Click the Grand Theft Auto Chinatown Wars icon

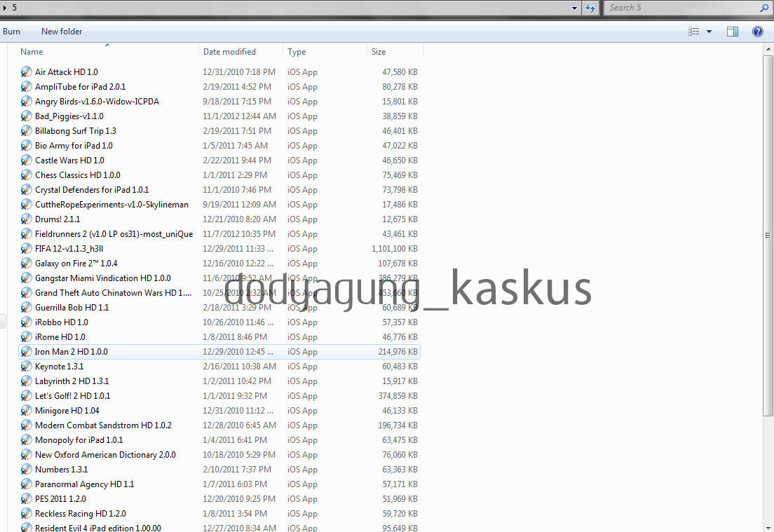tap(26, 293)
